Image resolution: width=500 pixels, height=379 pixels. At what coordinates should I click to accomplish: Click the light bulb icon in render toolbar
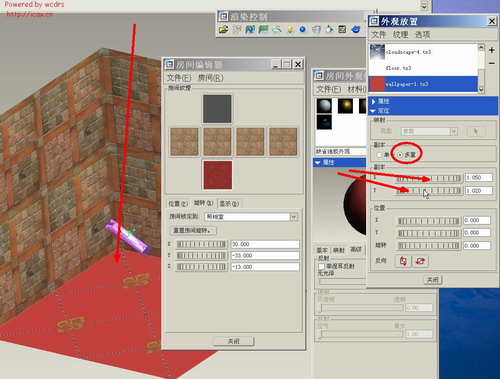click(290, 30)
